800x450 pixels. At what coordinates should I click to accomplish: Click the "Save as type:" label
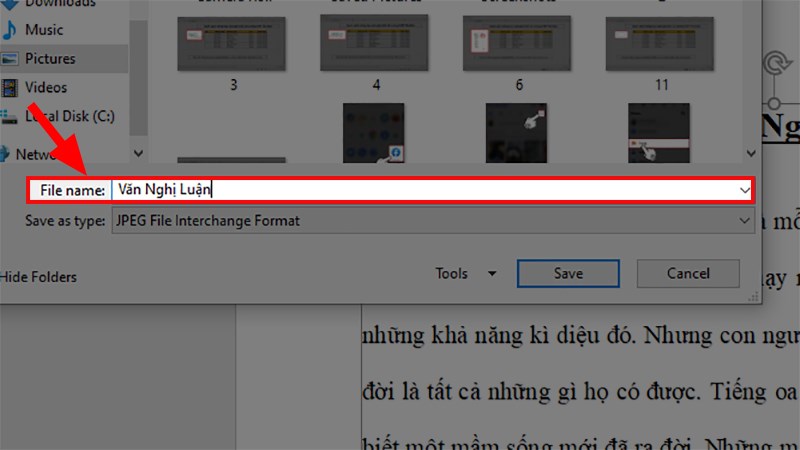click(x=65, y=221)
